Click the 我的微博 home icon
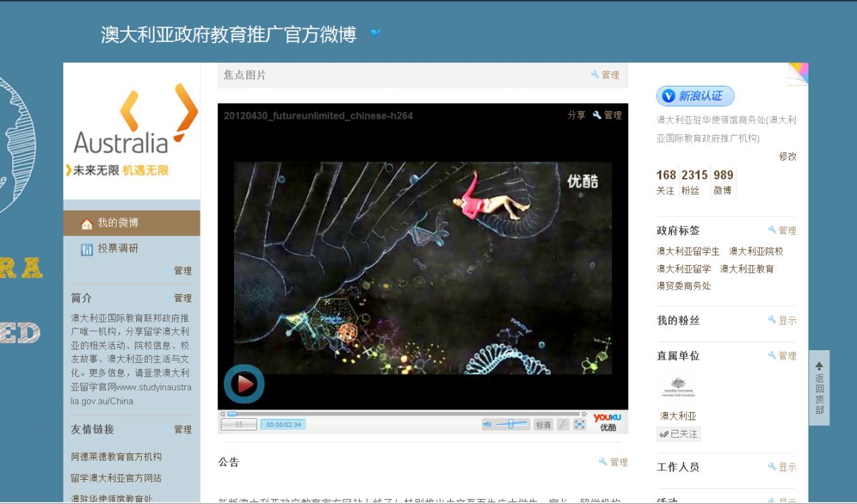Image resolution: width=857 pixels, height=504 pixels. pos(86,223)
